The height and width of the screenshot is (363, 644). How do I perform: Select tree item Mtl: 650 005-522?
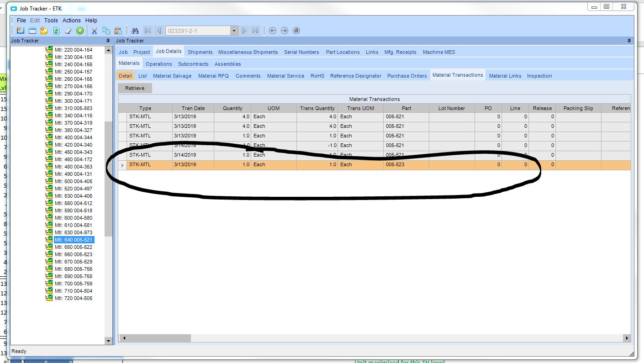coord(74,247)
